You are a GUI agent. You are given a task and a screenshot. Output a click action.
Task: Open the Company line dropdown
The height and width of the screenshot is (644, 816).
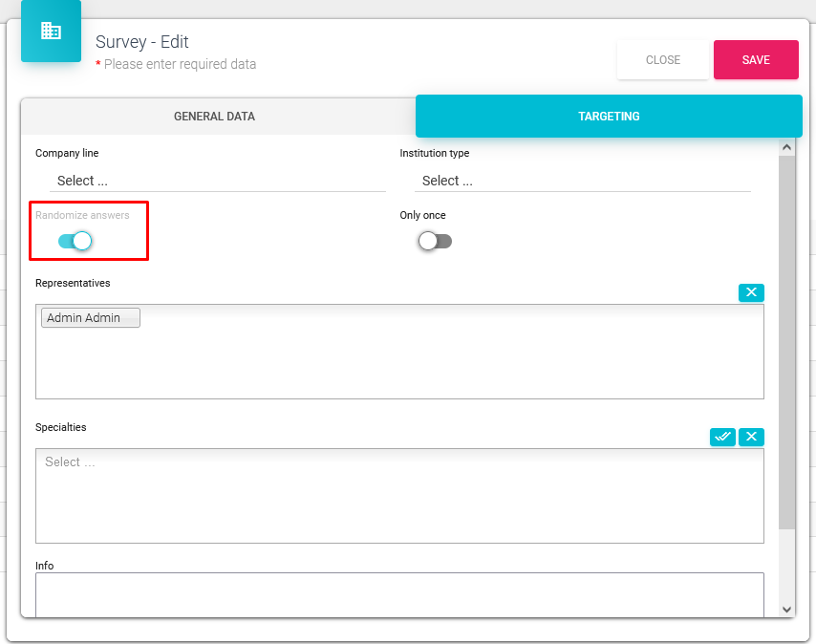click(218, 181)
